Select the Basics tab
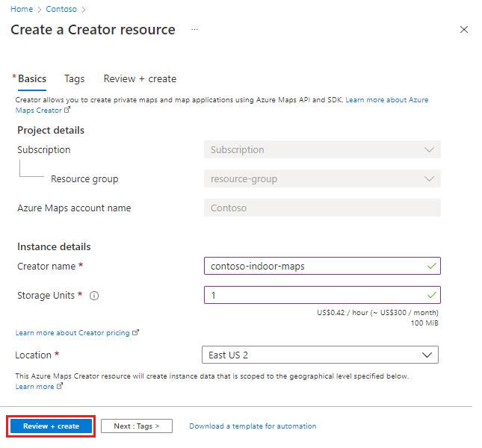Image resolution: width=482 pixels, height=448 pixels. pos(32,78)
